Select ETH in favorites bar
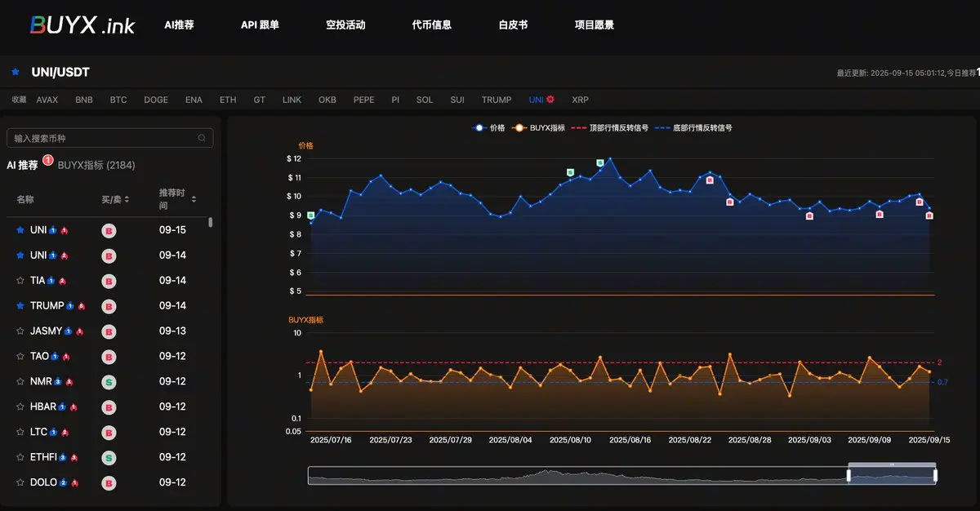Screen dimensions: 980x511 click(x=228, y=100)
